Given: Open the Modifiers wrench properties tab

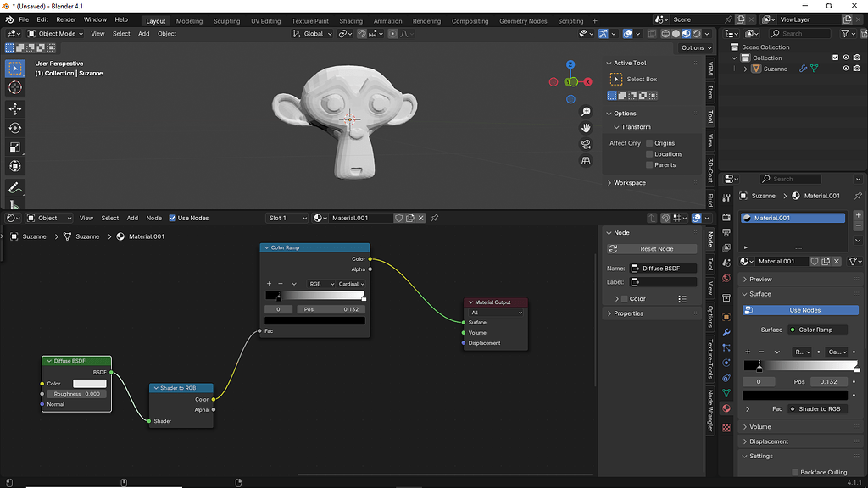Looking at the screenshot, I should point(726,332).
